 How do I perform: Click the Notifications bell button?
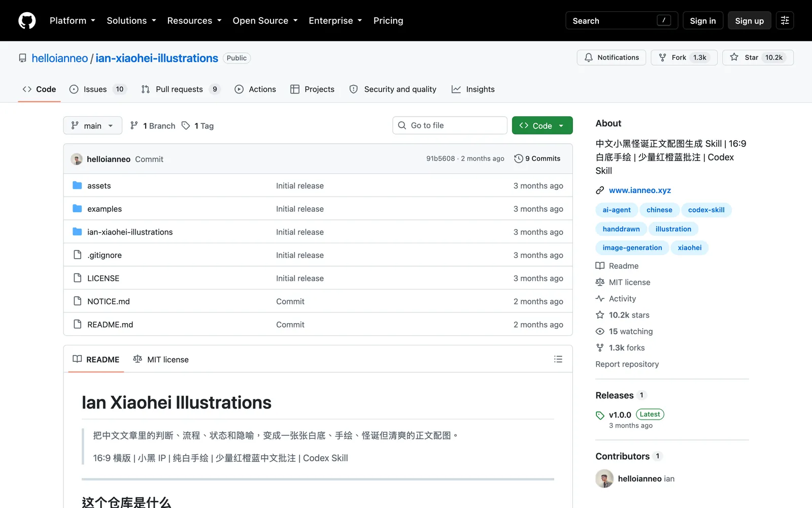[611, 57]
